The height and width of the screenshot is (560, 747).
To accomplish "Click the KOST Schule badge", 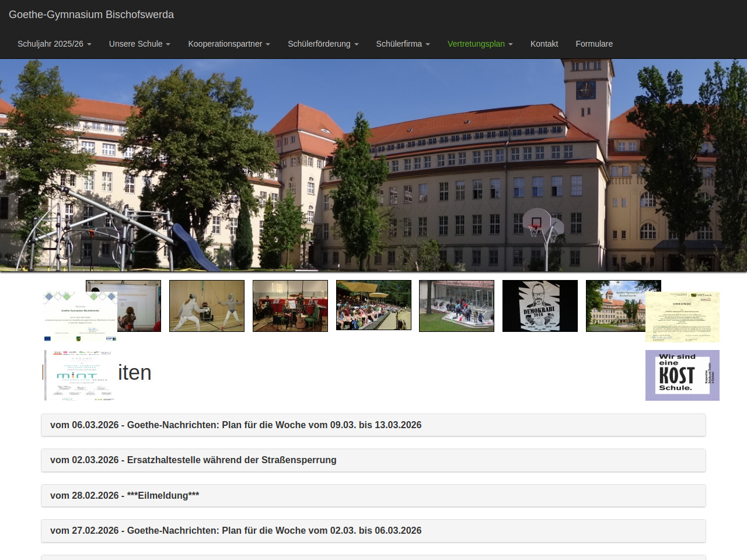I will tap(682, 375).
